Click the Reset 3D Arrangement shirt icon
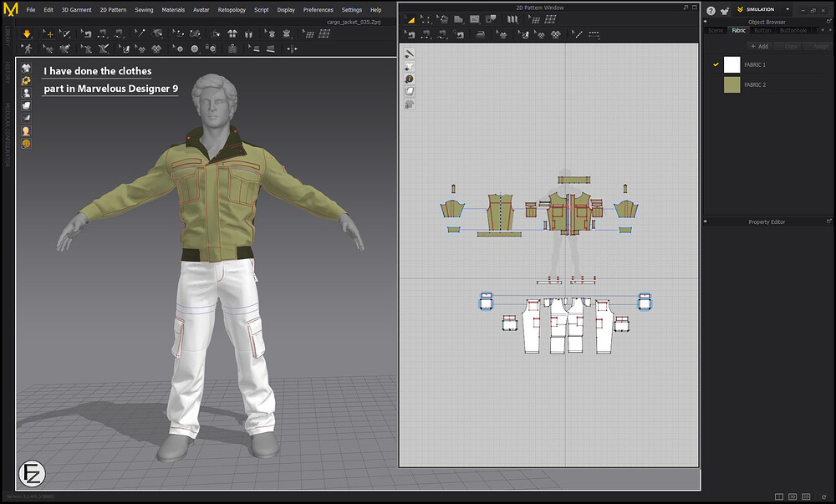Viewport: 836px width, 504px height. 232,34
